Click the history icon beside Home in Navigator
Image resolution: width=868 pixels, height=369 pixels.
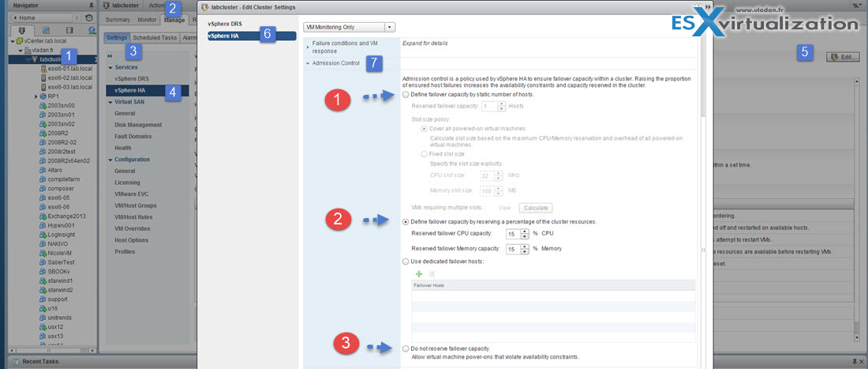(88, 17)
